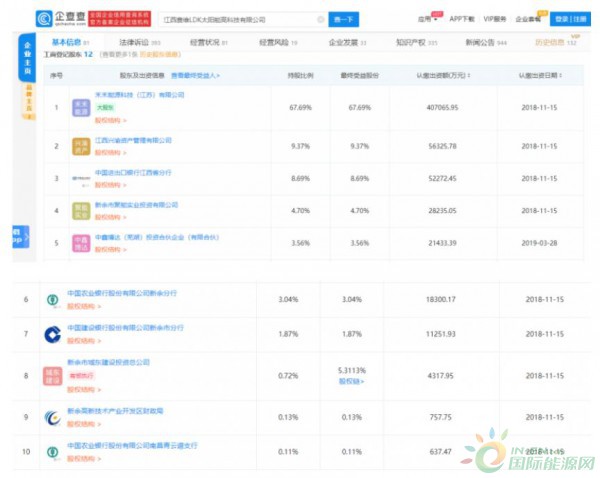Viewport: 600px width, 478px height.
Task: Open shareholder 1 company name link
Action: click(x=140, y=95)
